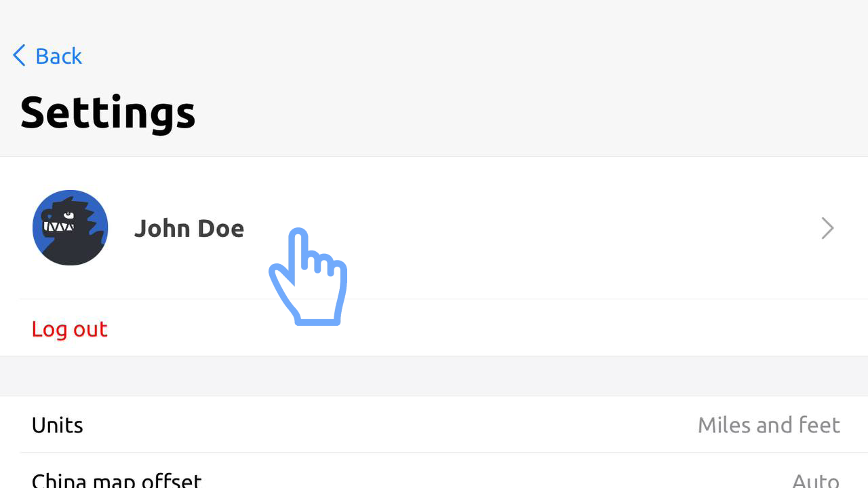Screen dimensions: 868x488
Task: Click the dinosaur's eye in the avatar
Action: click(68, 215)
